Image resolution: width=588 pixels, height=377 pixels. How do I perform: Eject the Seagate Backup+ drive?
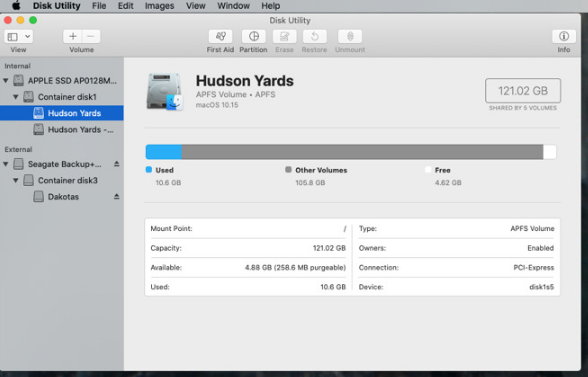point(117,164)
